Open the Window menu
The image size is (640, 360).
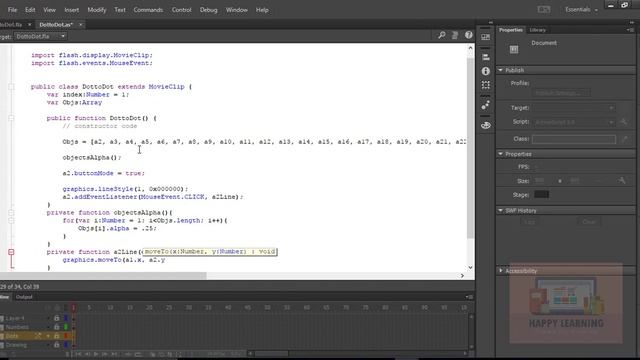click(237, 10)
